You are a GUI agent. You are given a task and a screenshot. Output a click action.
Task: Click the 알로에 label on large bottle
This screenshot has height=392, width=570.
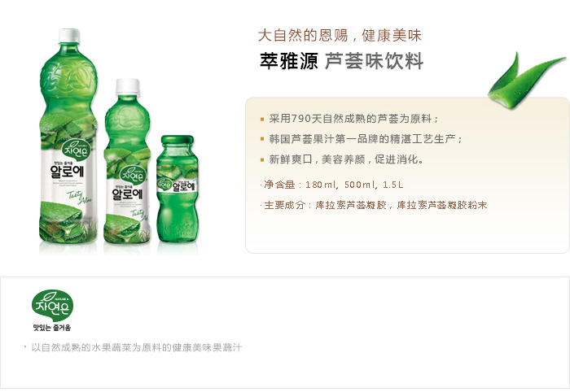(68, 172)
